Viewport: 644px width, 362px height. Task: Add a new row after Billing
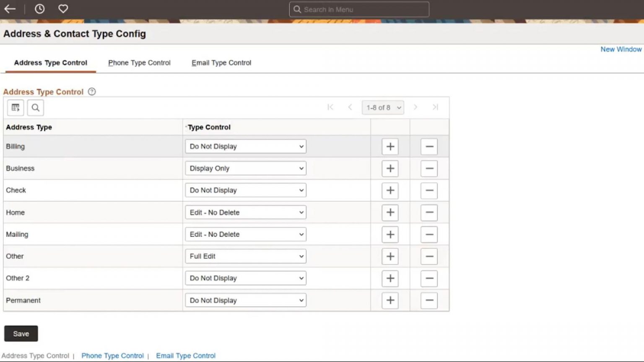(x=390, y=146)
